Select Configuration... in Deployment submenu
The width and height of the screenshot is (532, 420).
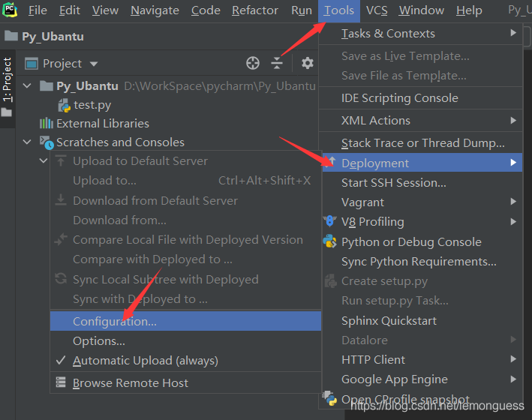click(x=115, y=321)
